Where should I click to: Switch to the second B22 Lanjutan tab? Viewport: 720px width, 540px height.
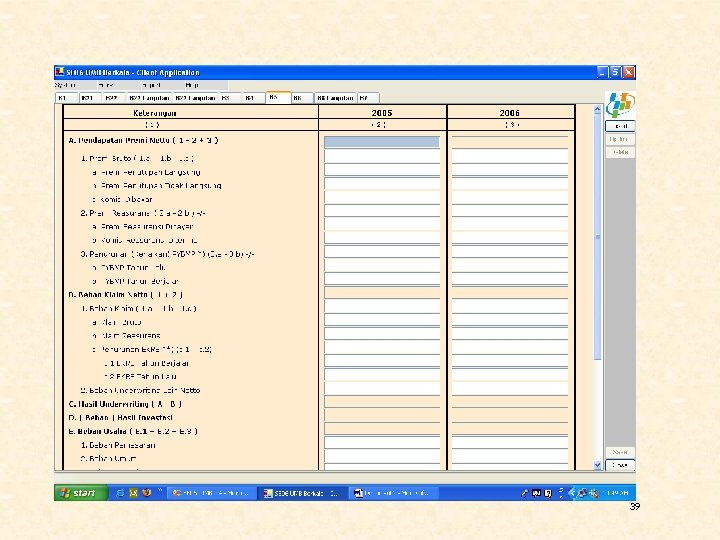pyautogui.click(x=195, y=98)
